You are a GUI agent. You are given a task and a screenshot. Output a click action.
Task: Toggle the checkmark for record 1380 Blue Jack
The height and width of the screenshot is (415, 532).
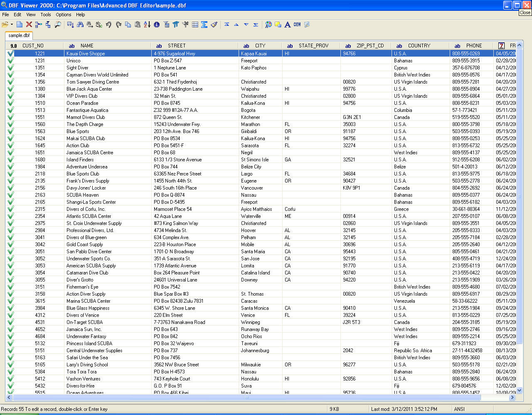(11, 89)
